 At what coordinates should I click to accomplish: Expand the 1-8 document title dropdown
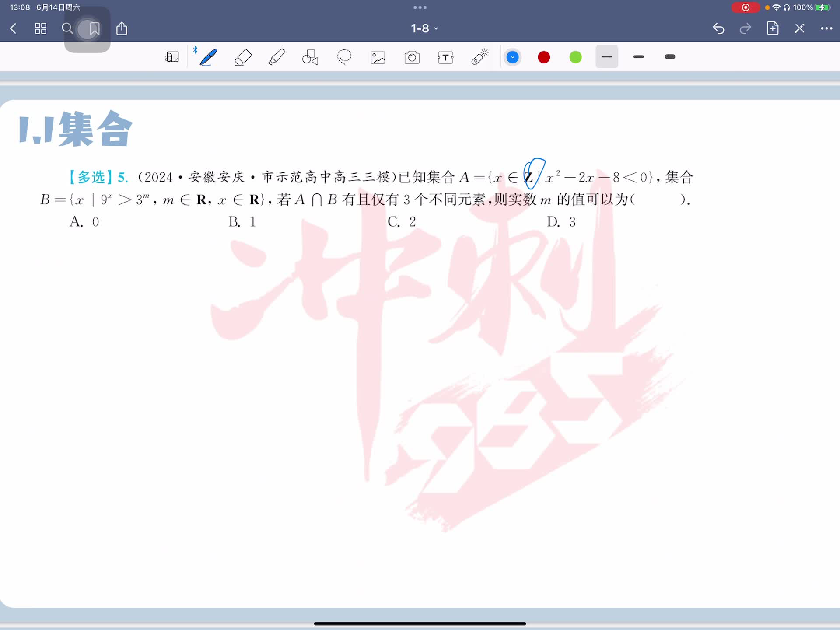[424, 28]
